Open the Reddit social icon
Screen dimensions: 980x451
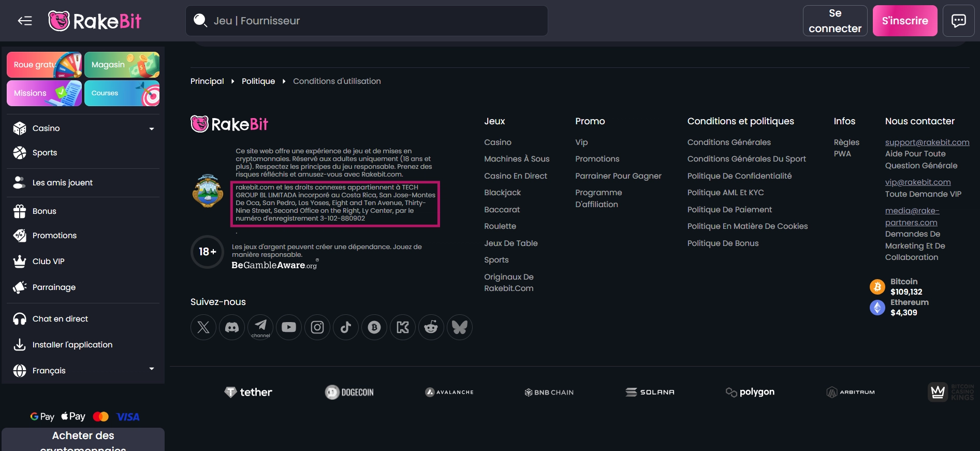pos(431,327)
